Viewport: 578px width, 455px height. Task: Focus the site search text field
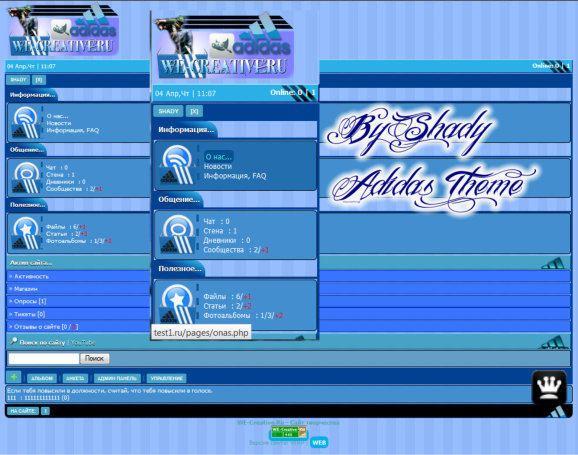tap(44, 358)
